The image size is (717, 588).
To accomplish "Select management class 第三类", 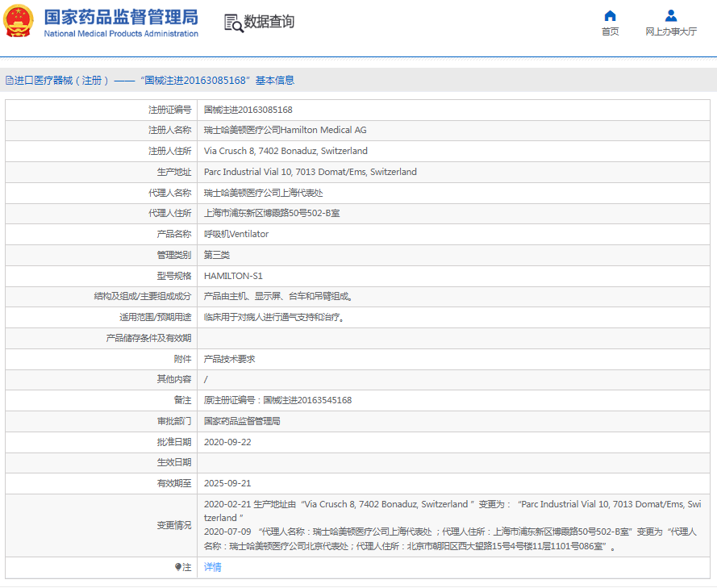I will [217, 255].
